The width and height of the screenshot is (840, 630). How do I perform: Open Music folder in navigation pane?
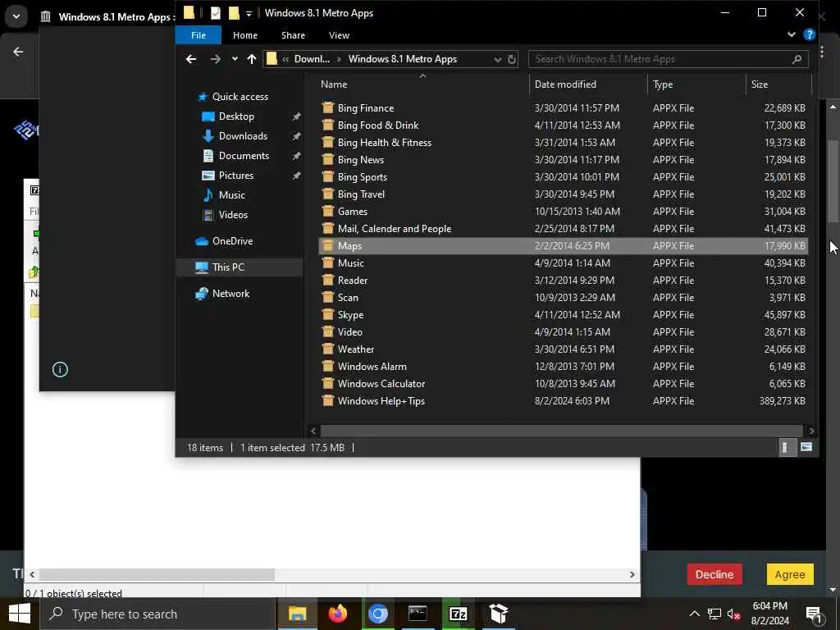231,195
